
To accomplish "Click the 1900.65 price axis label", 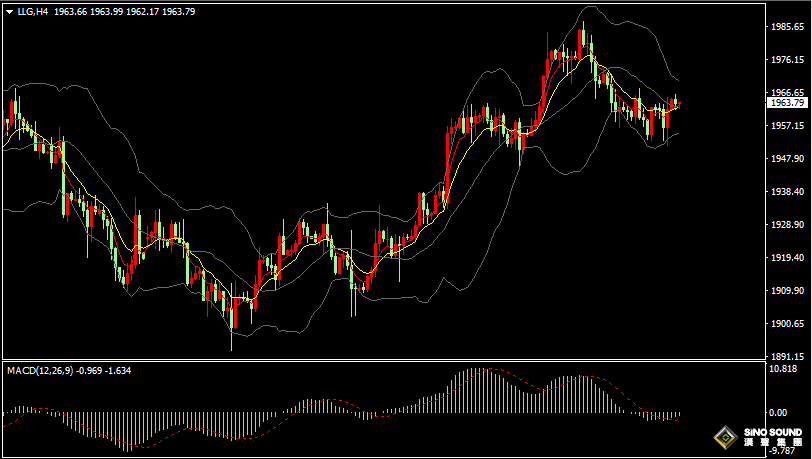I will (x=789, y=324).
